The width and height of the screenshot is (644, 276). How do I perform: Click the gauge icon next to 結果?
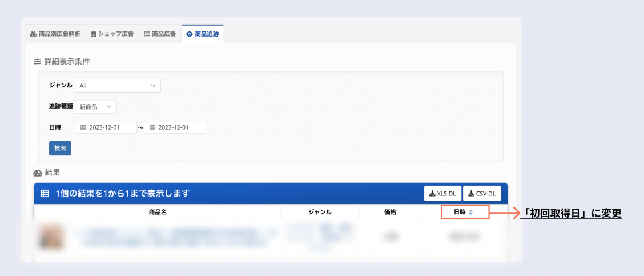tap(38, 172)
